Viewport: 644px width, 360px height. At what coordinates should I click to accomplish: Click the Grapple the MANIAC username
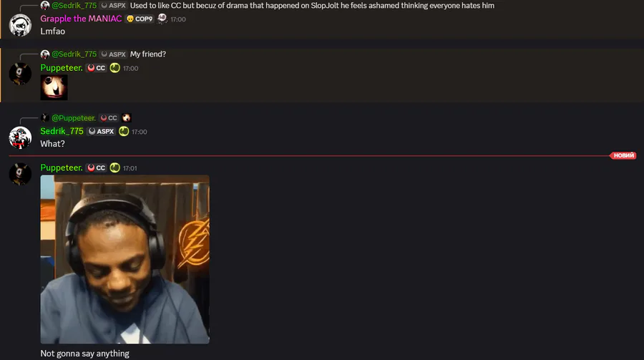(x=81, y=19)
